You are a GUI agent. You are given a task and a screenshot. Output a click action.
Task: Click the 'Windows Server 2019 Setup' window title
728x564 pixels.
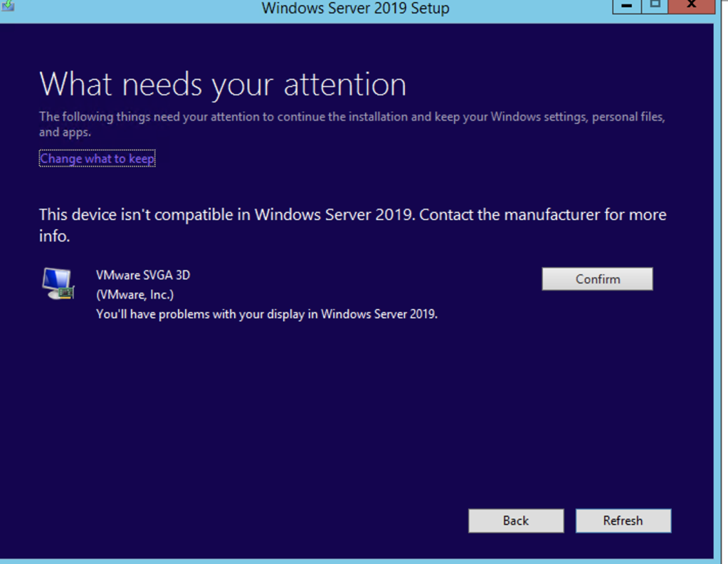point(355,8)
